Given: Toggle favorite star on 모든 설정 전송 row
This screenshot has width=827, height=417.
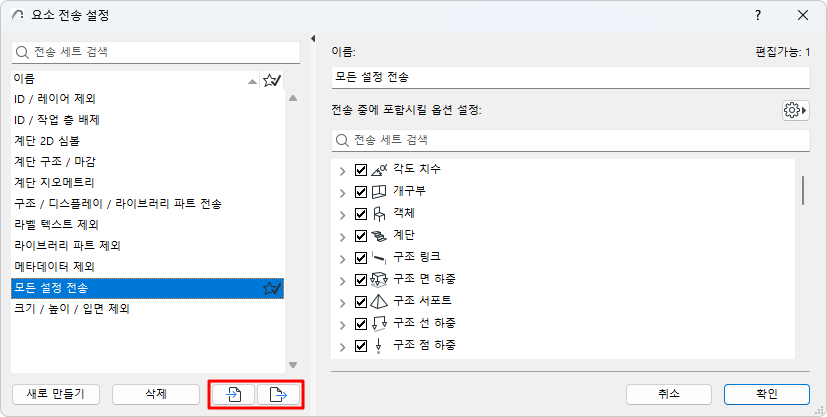Looking at the screenshot, I should (x=271, y=288).
